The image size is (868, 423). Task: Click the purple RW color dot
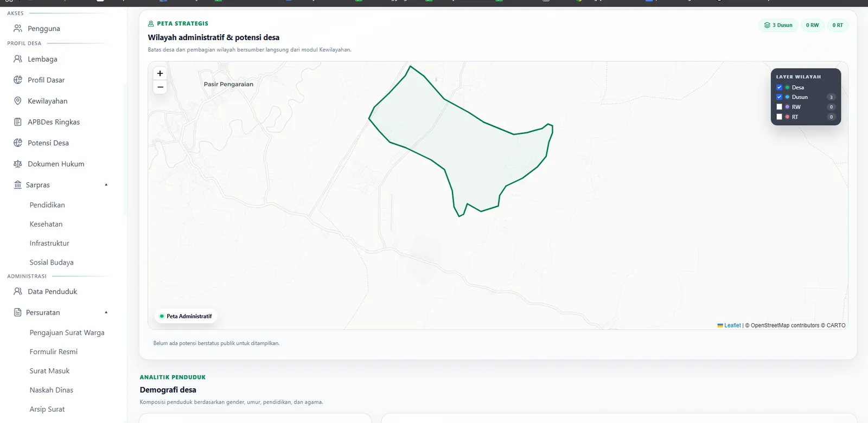click(x=787, y=107)
